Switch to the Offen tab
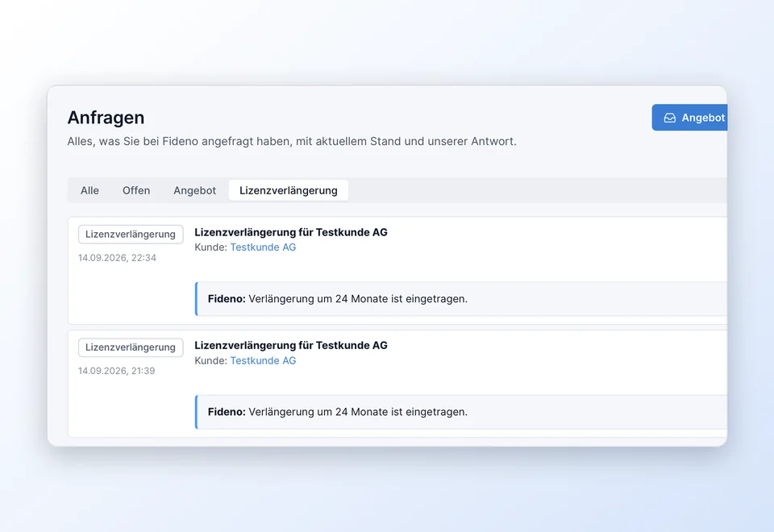 pyautogui.click(x=136, y=190)
